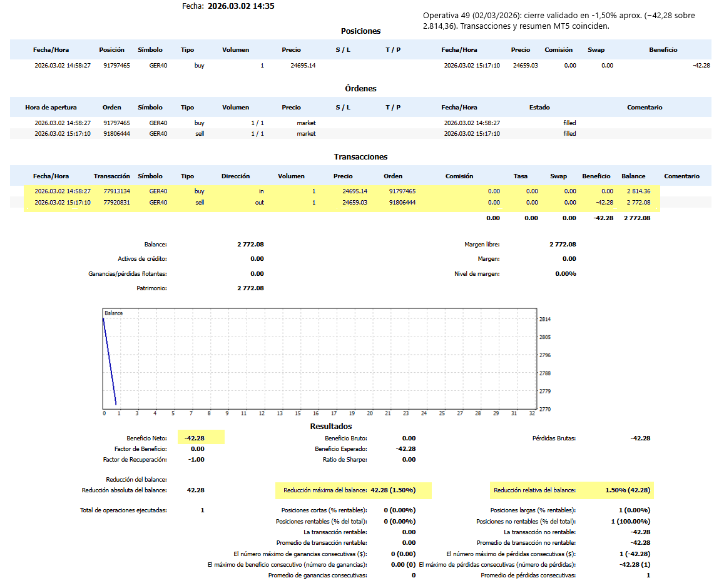Screen dimensions: 714x588
Task: Click the Transacciones section heading
Action: click(360, 157)
